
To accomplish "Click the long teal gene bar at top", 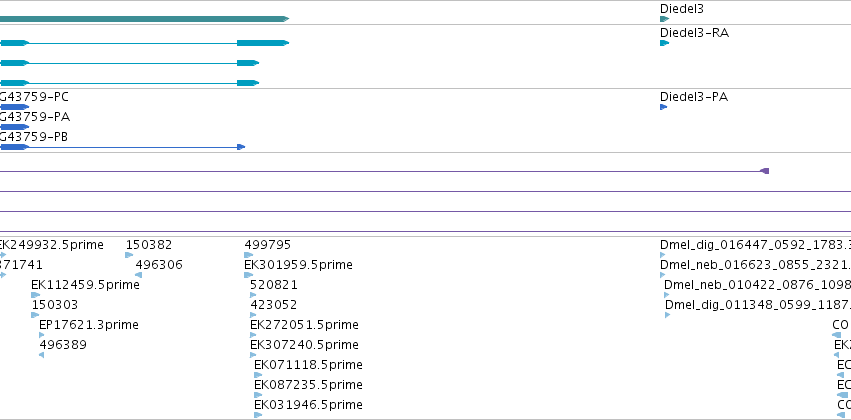I will (144, 19).
